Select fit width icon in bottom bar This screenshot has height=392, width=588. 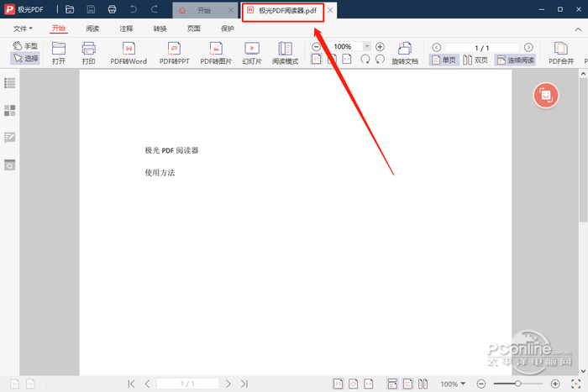click(369, 384)
